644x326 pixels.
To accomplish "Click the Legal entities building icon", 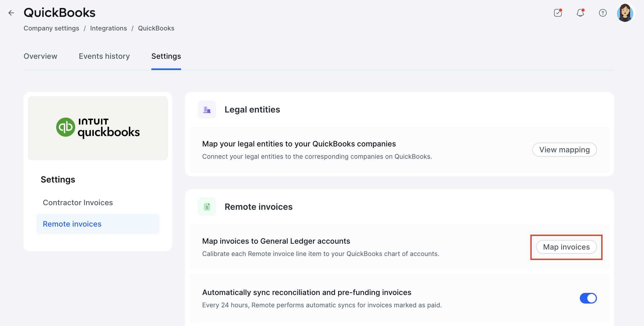I will (x=207, y=110).
